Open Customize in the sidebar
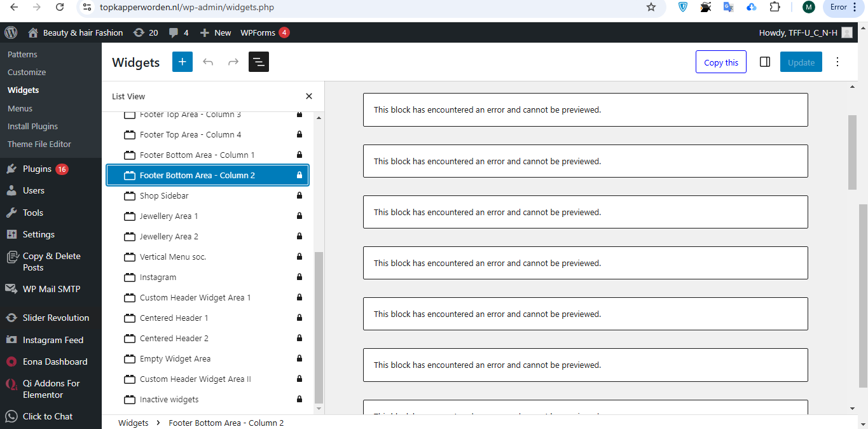 coord(27,72)
